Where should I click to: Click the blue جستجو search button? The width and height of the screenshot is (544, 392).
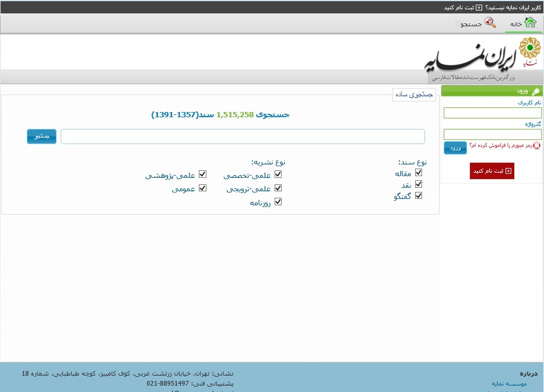pos(41,136)
